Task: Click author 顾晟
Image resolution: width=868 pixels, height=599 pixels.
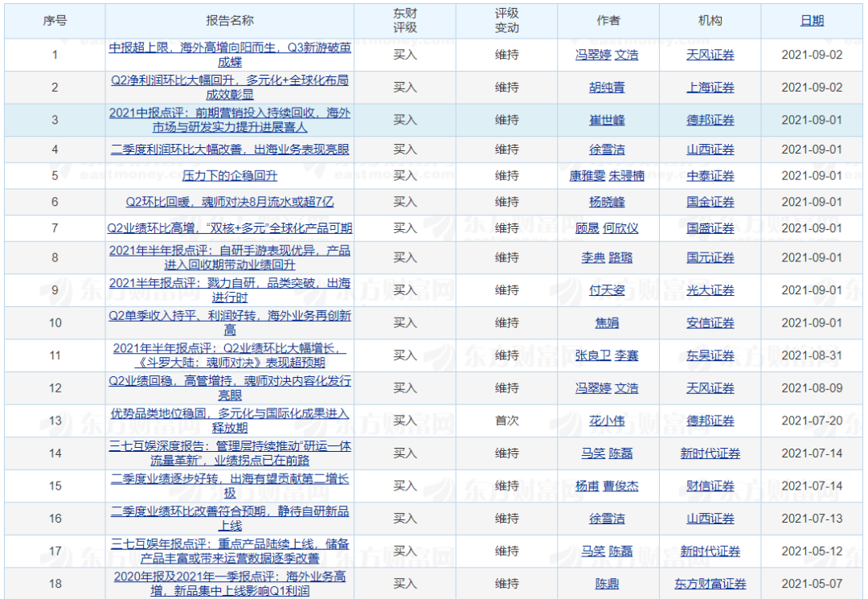Action: click(x=588, y=228)
